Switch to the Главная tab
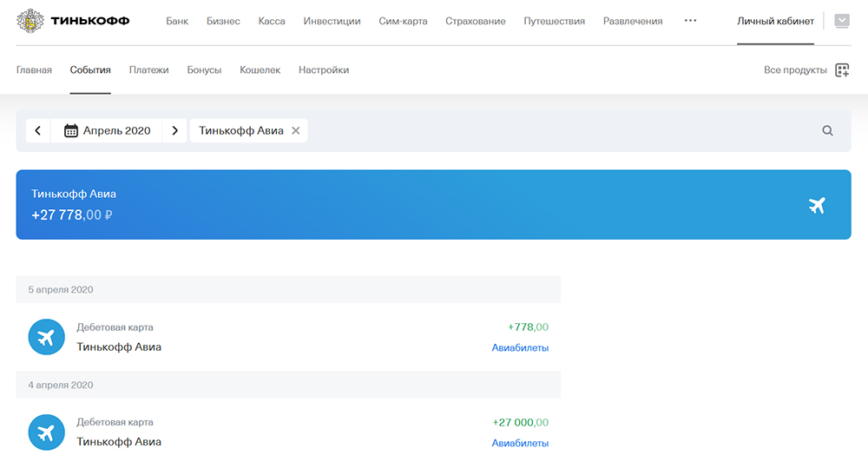Screen dimensions: 868x462 (x=34, y=69)
